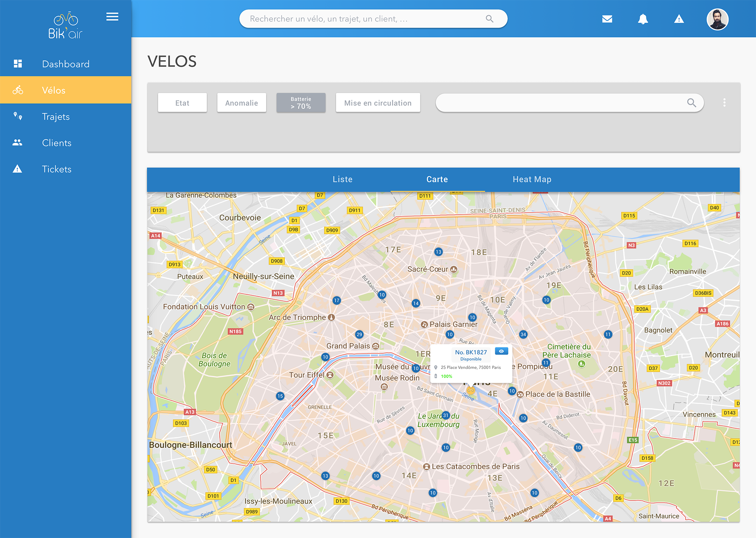Screen dimensions: 756x538
Task: Click the Trajets route pins icon
Action: click(18, 116)
